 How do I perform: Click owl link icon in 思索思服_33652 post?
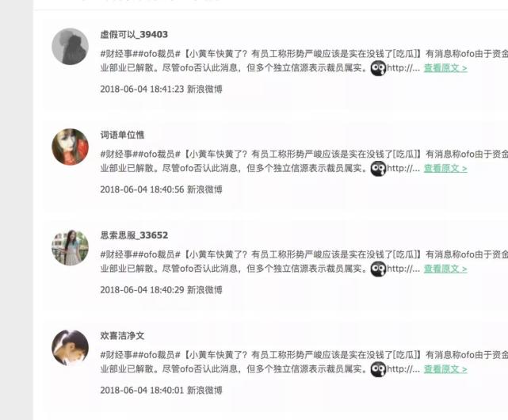(x=378, y=269)
